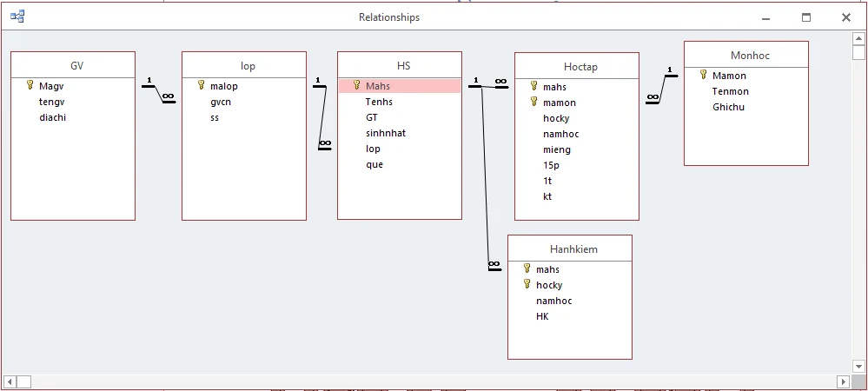Select the sinhnhat field in HS table
Viewport: 868px width, 391px height.
[x=386, y=133]
